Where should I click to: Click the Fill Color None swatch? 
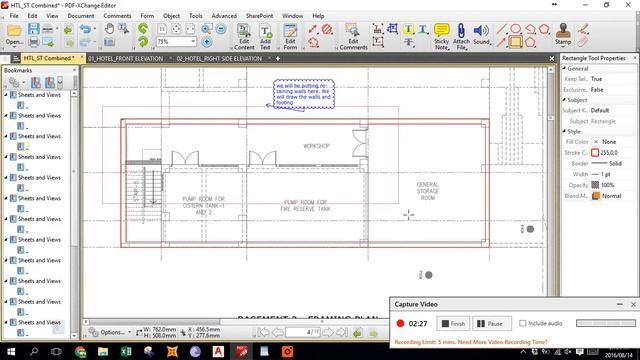click(x=596, y=142)
